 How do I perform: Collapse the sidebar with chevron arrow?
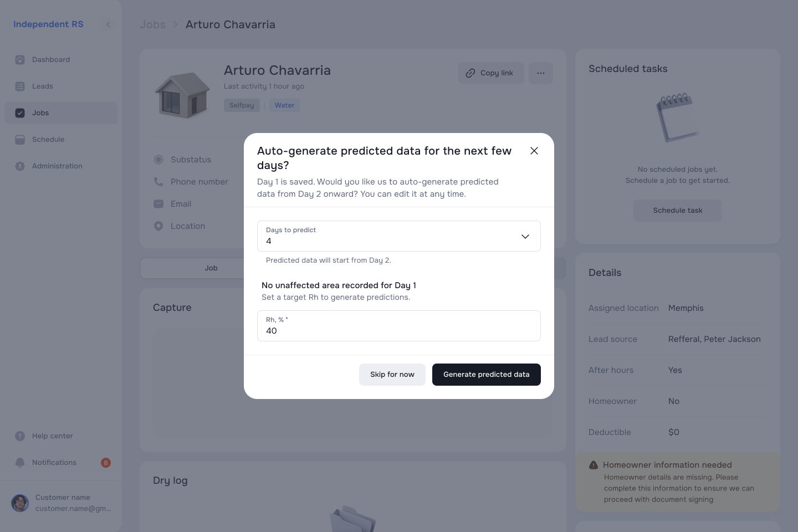pyautogui.click(x=108, y=24)
